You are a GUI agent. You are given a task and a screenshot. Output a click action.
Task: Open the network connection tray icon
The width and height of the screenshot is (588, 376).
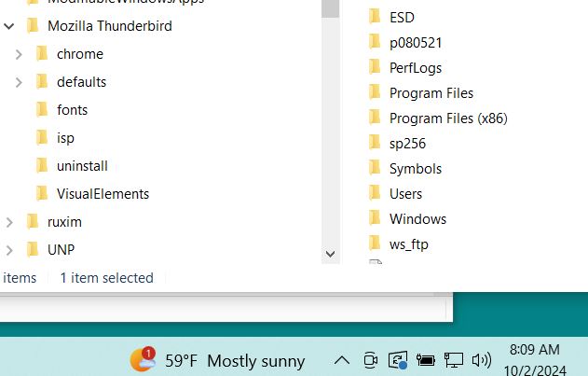coord(454,360)
